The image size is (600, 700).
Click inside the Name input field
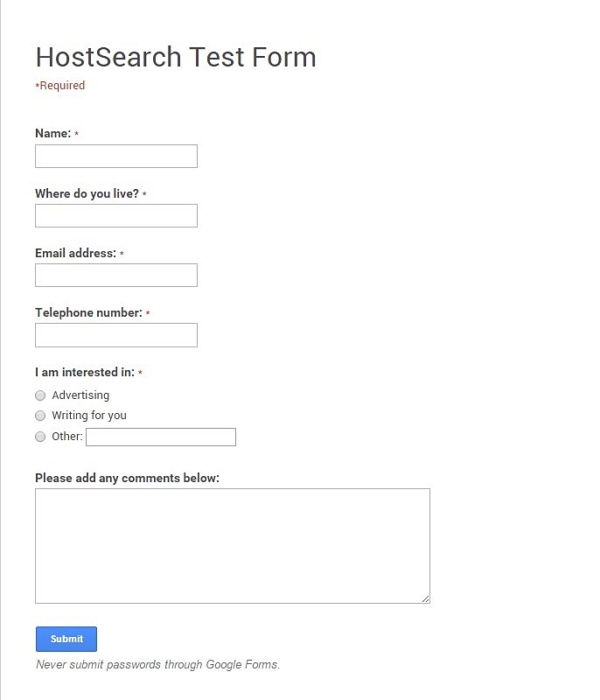(x=115, y=156)
